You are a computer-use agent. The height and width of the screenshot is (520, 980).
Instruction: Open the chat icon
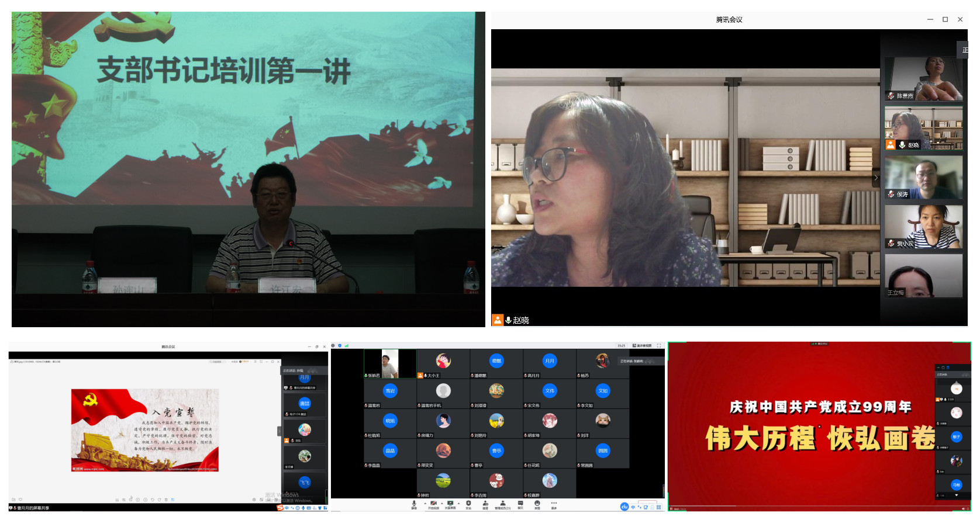[x=520, y=504]
